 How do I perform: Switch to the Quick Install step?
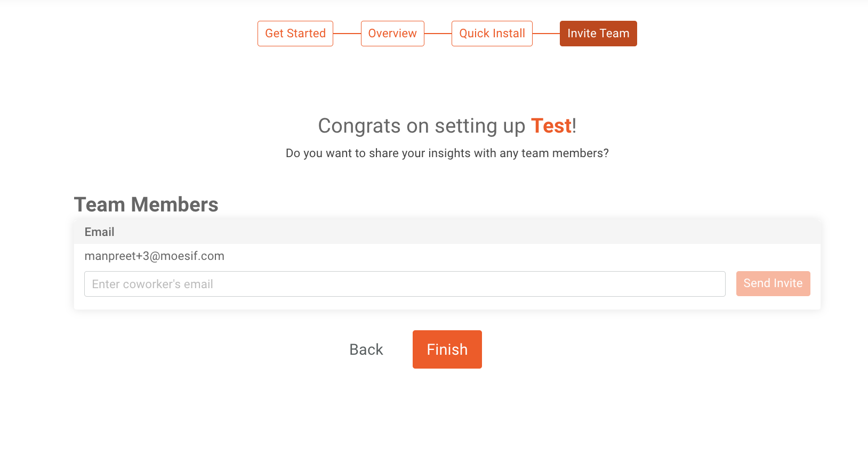coord(492,34)
